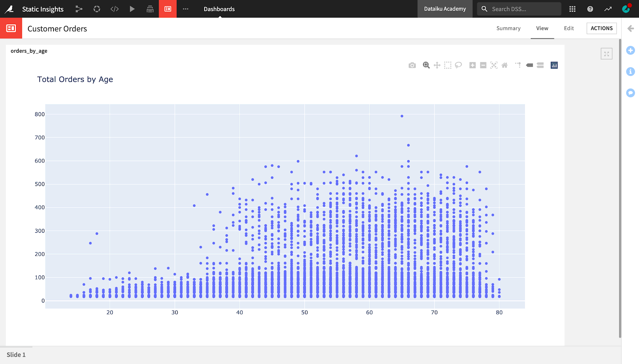Zoom in on the chart using the plus icon
Image resolution: width=639 pixels, height=364 pixels.
(472, 65)
